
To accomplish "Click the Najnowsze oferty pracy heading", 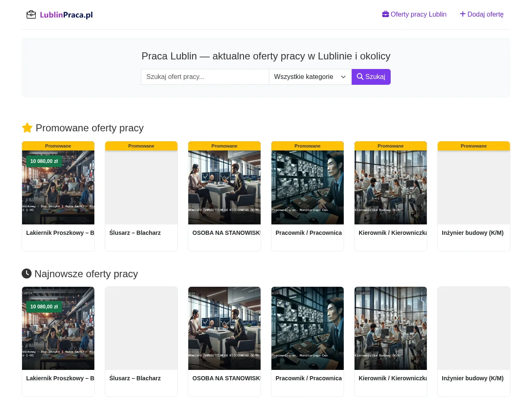I will 80,274.
